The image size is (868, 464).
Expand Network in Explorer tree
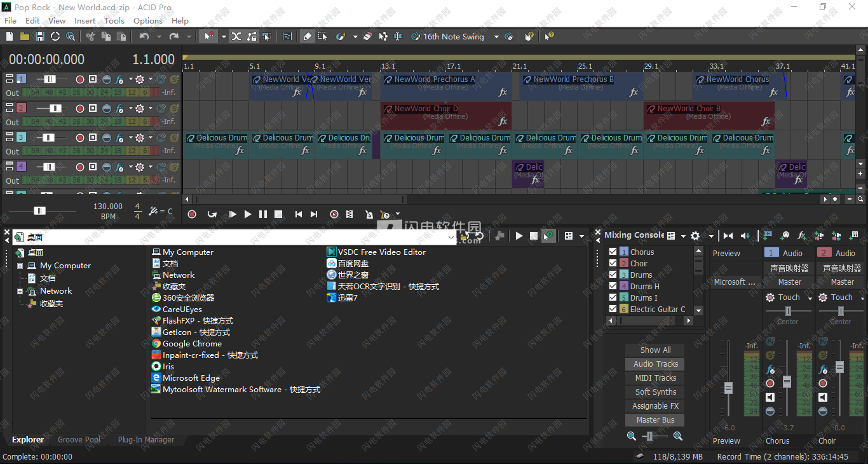(x=20, y=291)
